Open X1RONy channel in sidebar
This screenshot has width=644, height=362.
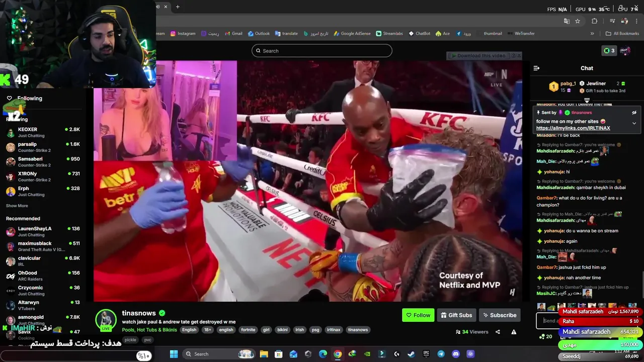43,176
